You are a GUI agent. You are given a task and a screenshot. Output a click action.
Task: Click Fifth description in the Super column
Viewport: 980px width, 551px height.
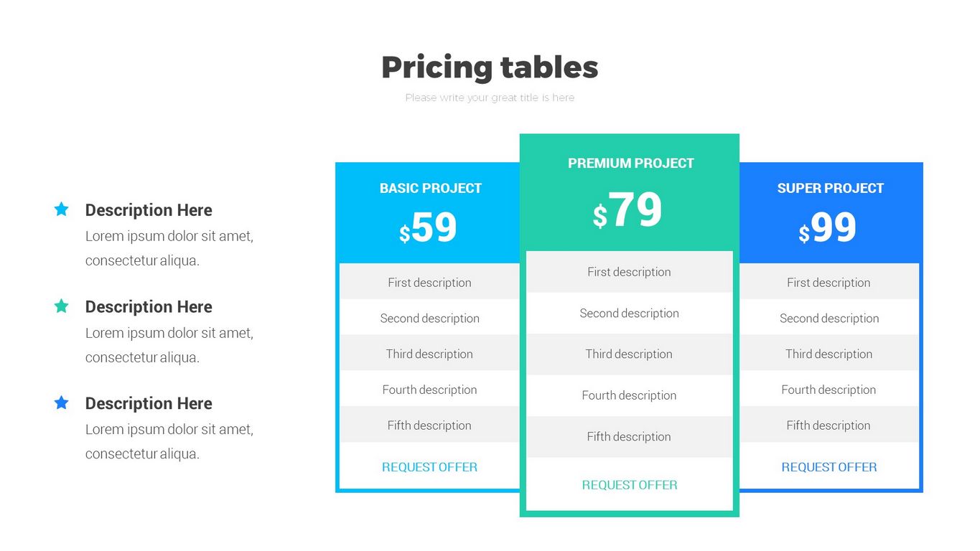829,425
